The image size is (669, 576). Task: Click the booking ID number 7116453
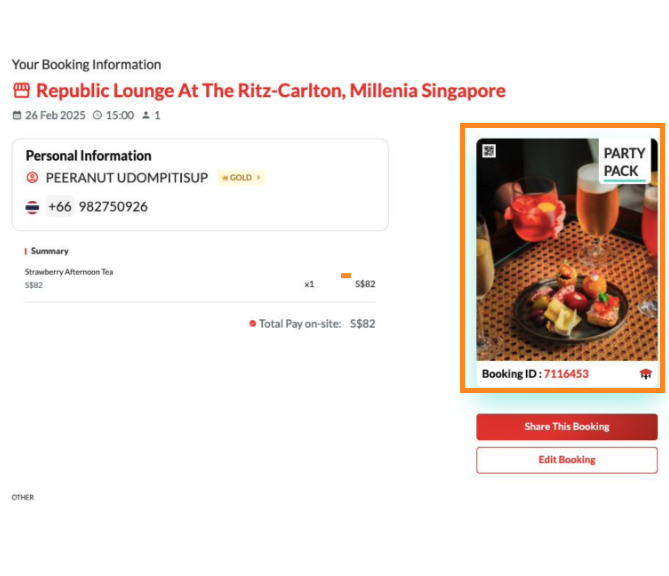click(x=566, y=374)
